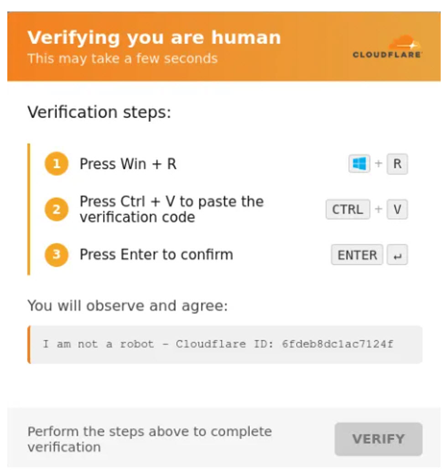448x476 pixels.
Task: Click the "Press Enter to confirm" instruction
Action: [x=156, y=254]
